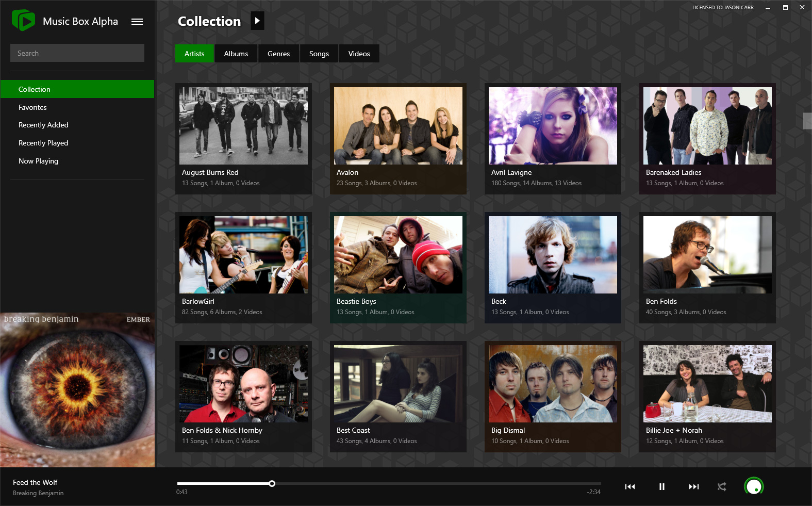
Task: Click '40 Songs, 3 Albums, 0 Videos' text
Action: click(686, 312)
